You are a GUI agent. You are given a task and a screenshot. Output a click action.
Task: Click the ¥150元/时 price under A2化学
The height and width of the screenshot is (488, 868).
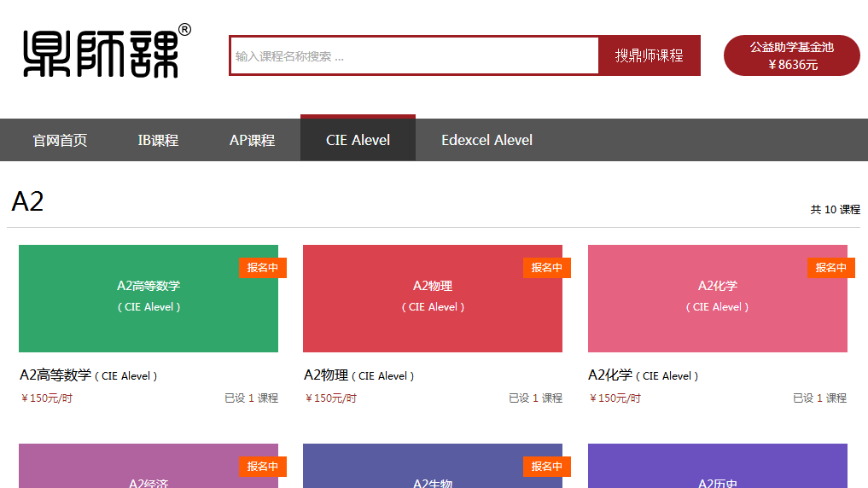click(615, 398)
